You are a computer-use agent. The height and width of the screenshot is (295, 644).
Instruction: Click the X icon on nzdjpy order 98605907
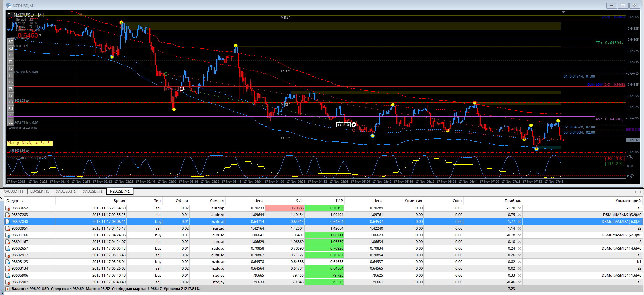click(519, 282)
